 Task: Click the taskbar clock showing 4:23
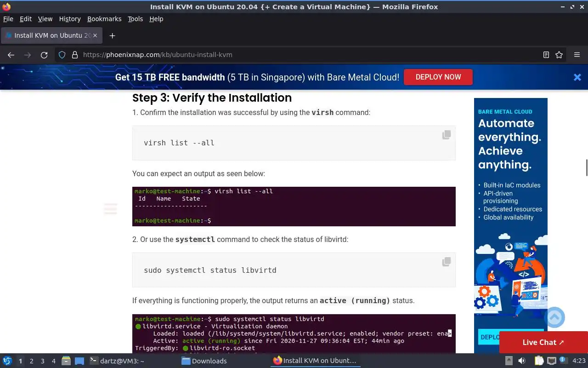tap(579, 361)
